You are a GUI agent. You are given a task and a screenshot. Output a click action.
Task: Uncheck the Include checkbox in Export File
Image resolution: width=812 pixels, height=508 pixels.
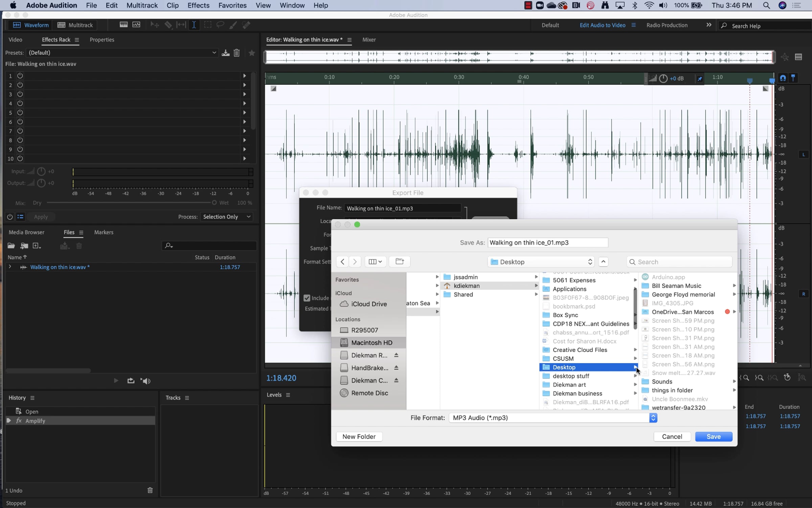pyautogui.click(x=307, y=298)
